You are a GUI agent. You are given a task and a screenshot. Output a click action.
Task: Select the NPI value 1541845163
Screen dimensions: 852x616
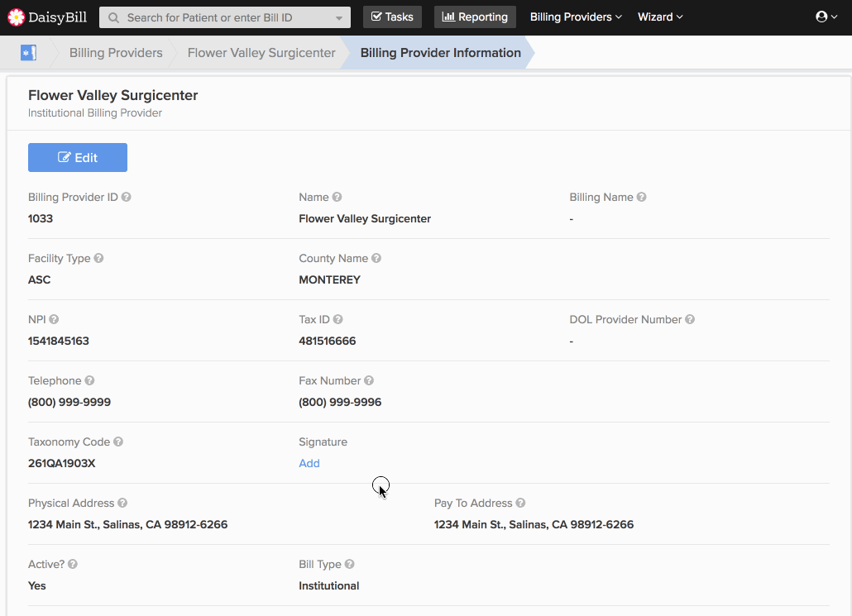pyautogui.click(x=59, y=341)
